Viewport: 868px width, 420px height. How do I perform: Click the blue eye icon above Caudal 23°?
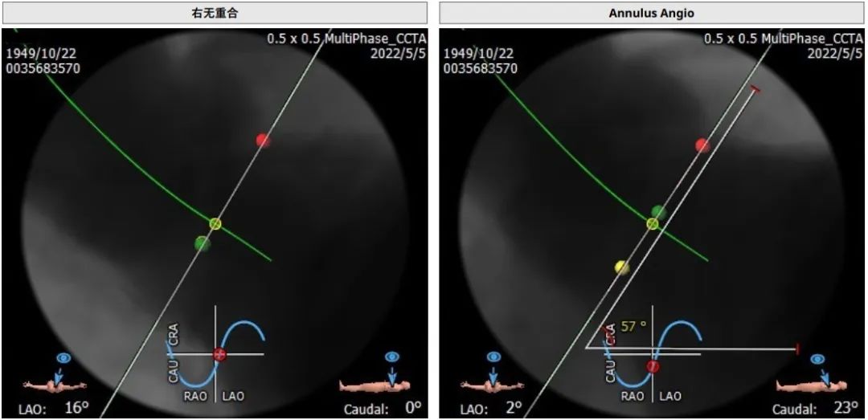tap(817, 360)
